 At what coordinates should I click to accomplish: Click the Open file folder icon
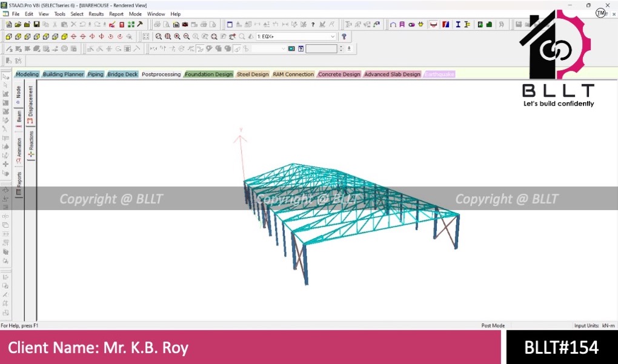(18, 24)
